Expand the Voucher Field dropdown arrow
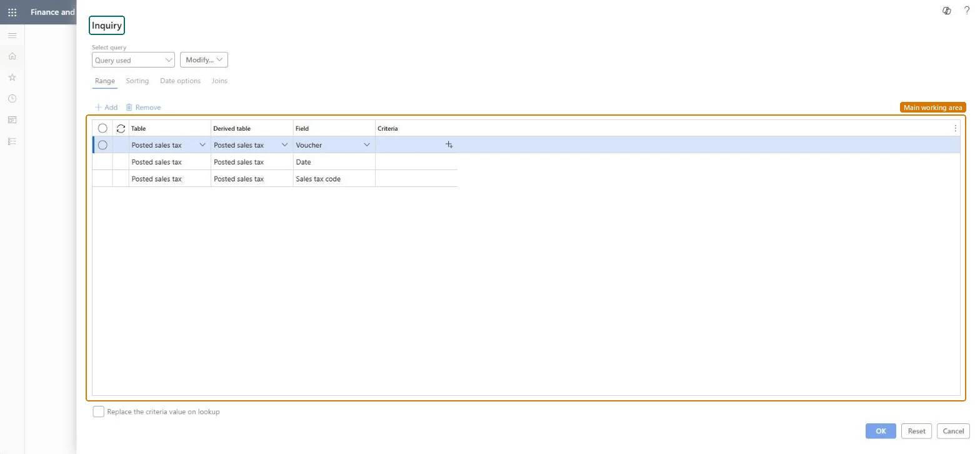 pos(367,145)
